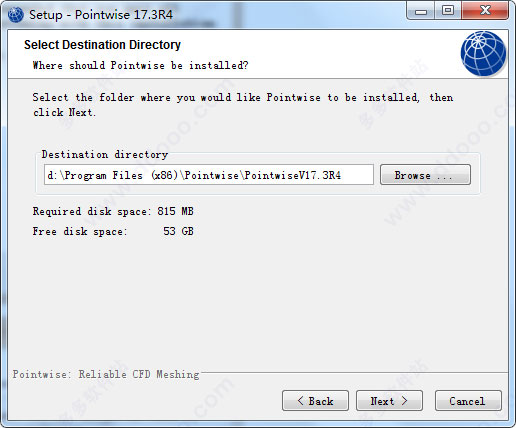
Task: Go to the previous step with Back
Action: 315,401
